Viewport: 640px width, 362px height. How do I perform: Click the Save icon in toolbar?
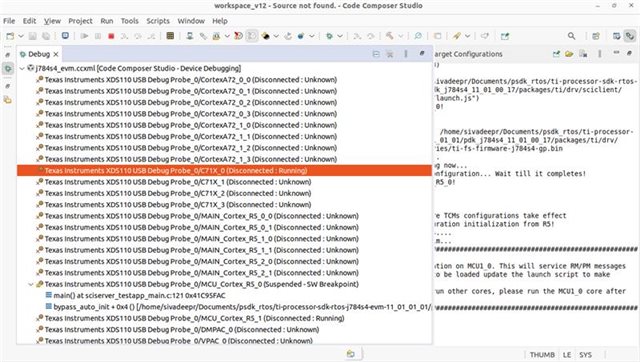click(x=33, y=36)
